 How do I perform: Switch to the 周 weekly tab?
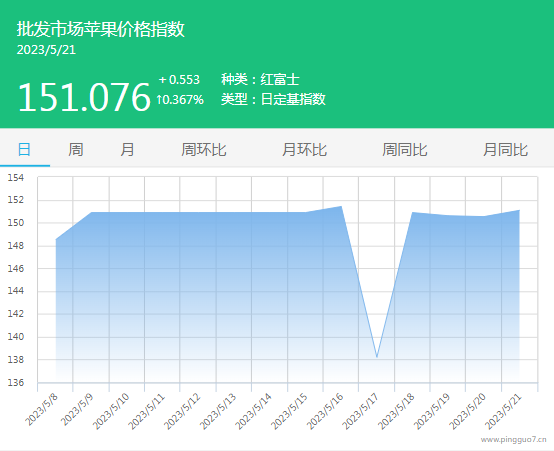click(76, 150)
